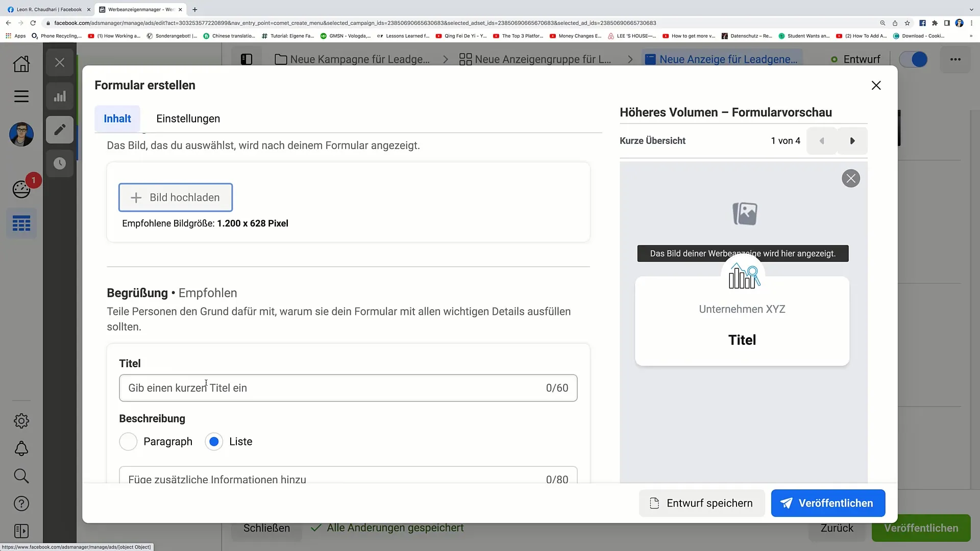
Task: Click the Inhalt tab icon
Action: pos(118,118)
